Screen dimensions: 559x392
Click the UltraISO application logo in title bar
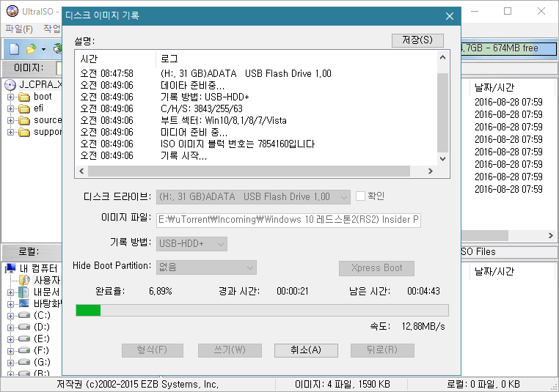pyautogui.click(x=12, y=11)
